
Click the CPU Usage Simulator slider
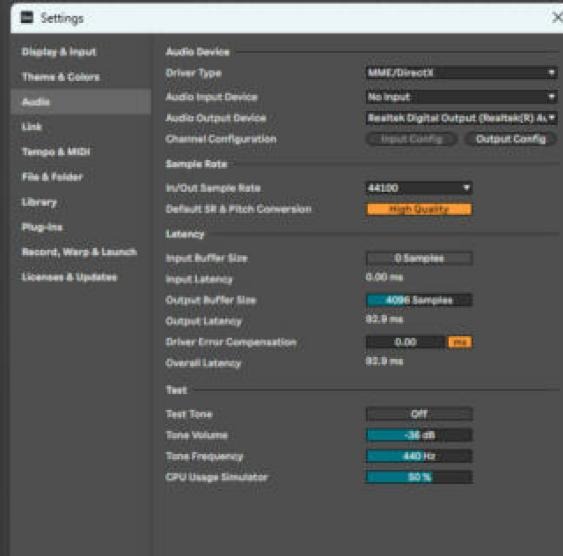[419, 477]
